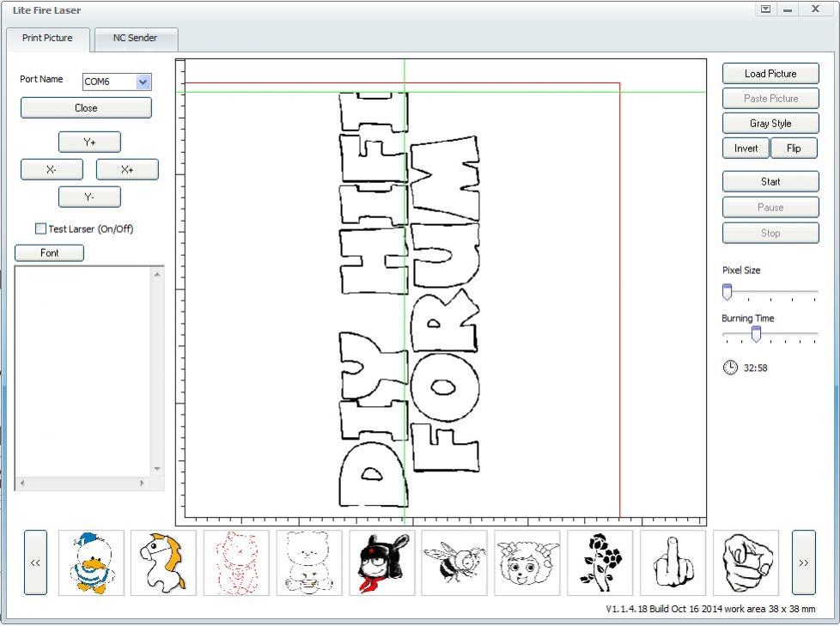Move laser with the Y+ button
Image resolution: width=840 pixels, height=626 pixels.
pos(89,143)
